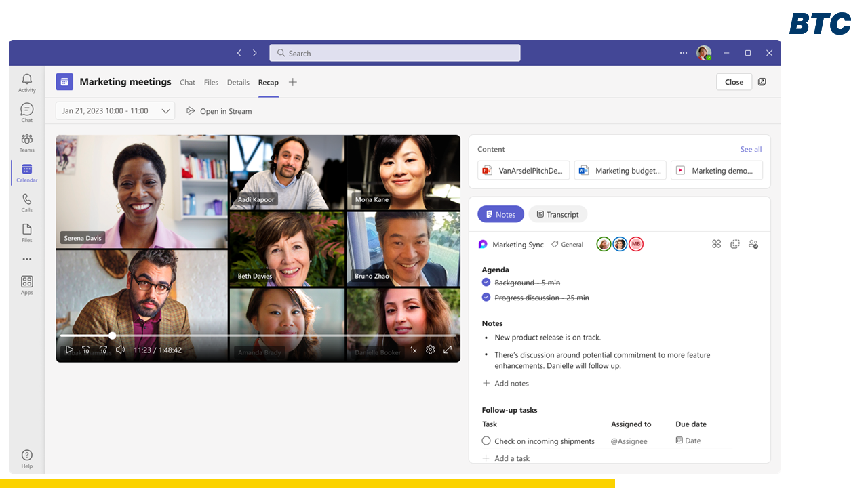Open notes sharing people icon
This screenshot has width=868, height=488.
(x=753, y=244)
